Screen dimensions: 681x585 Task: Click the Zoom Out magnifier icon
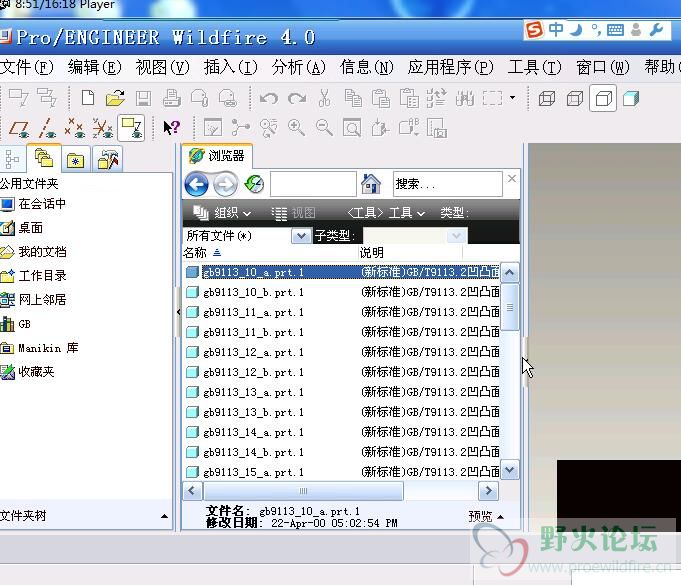coord(324,128)
